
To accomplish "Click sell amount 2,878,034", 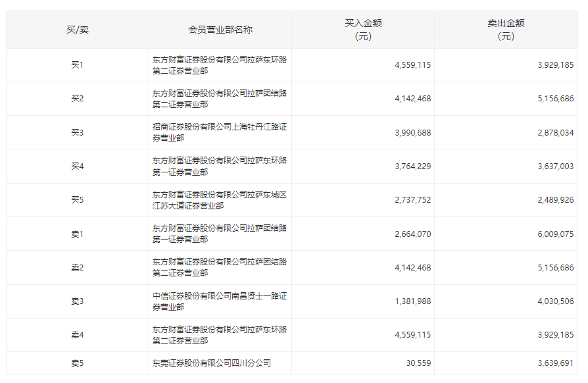I will pos(556,133).
